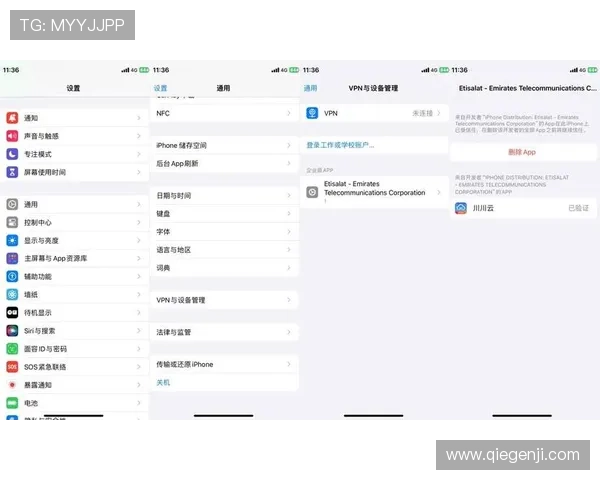Tap the Display & Brightness (显示与亮度) icon
The height and width of the screenshot is (480, 600).
[x=12, y=240]
